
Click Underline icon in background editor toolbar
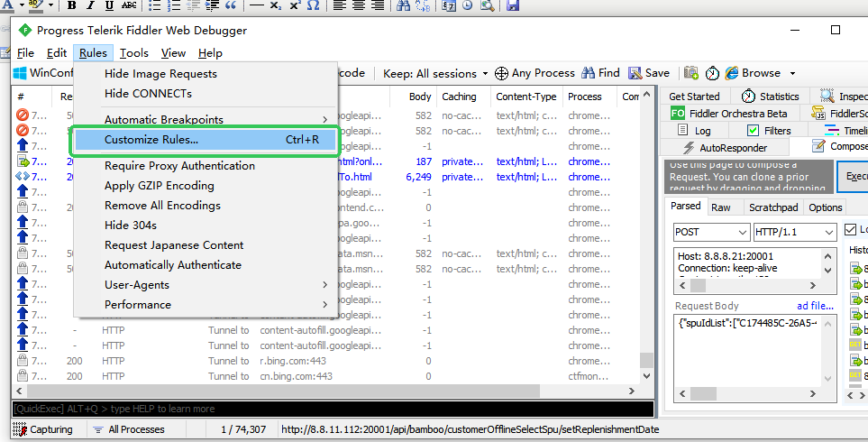(x=109, y=5)
